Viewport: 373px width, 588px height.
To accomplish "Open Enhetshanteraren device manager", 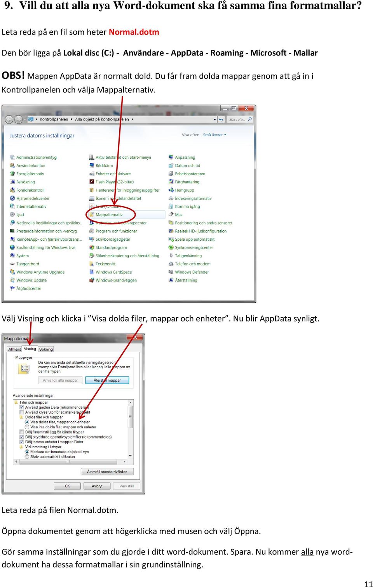I will [187, 174].
